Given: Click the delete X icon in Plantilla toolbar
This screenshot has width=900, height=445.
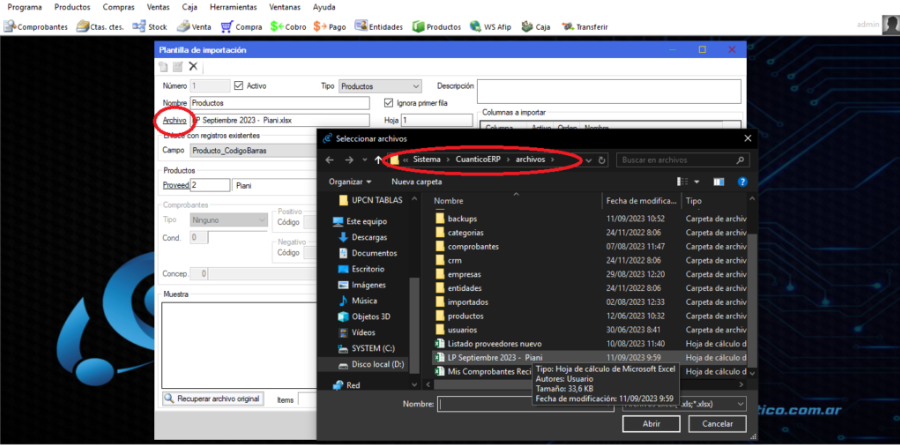Looking at the screenshot, I should pos(193,67).
